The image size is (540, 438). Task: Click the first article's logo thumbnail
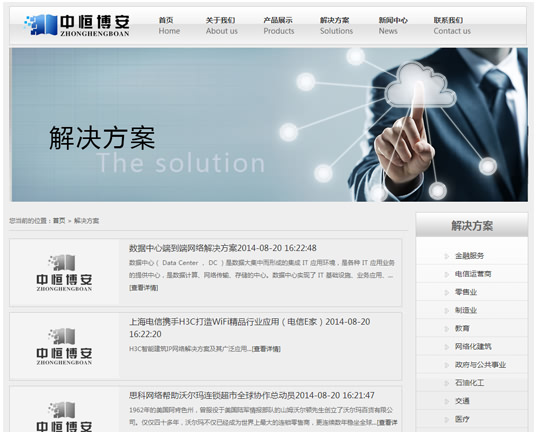tap(64, 272)
